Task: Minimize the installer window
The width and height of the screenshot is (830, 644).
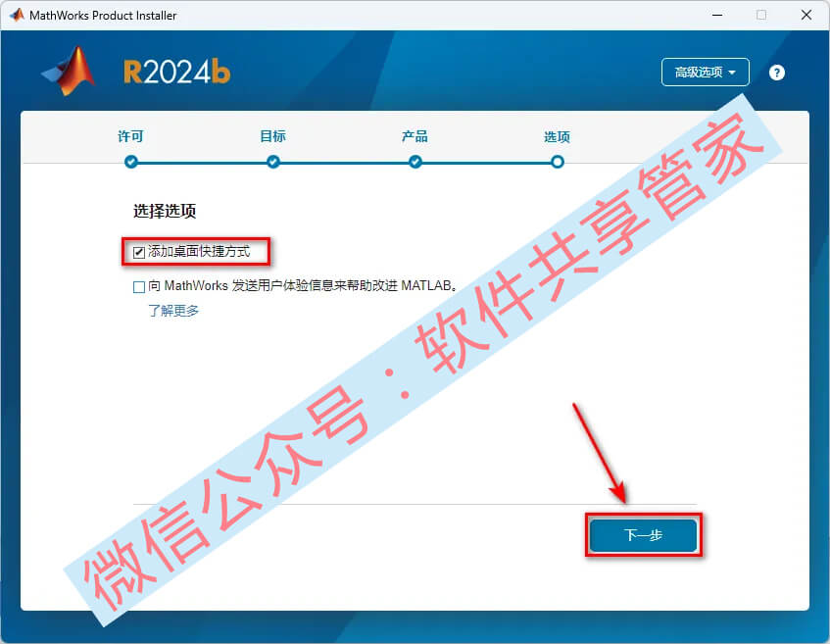Action: (717, 15)
